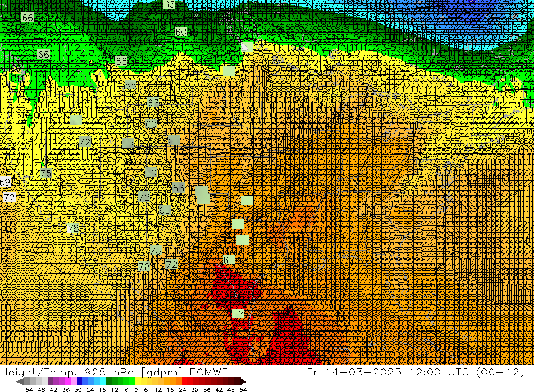Viewport: 535px width, 392px height.
Task: Select the legend scale value '30'
Action: tap(195, 390)
